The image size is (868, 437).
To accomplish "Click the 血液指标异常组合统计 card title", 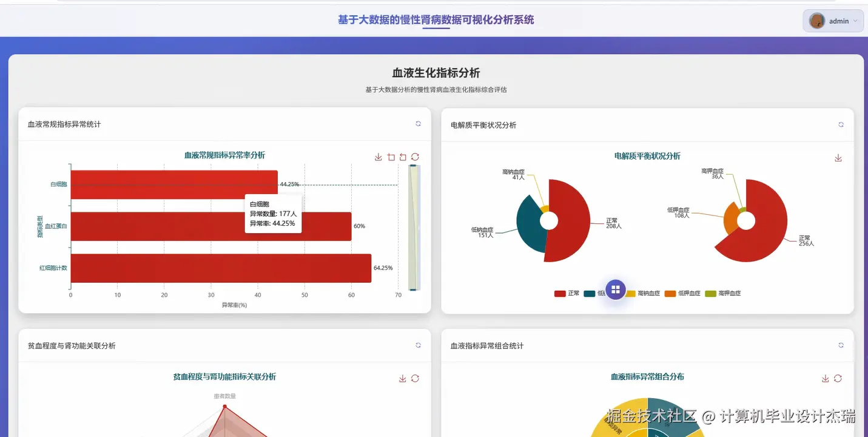I will (487, 346).
